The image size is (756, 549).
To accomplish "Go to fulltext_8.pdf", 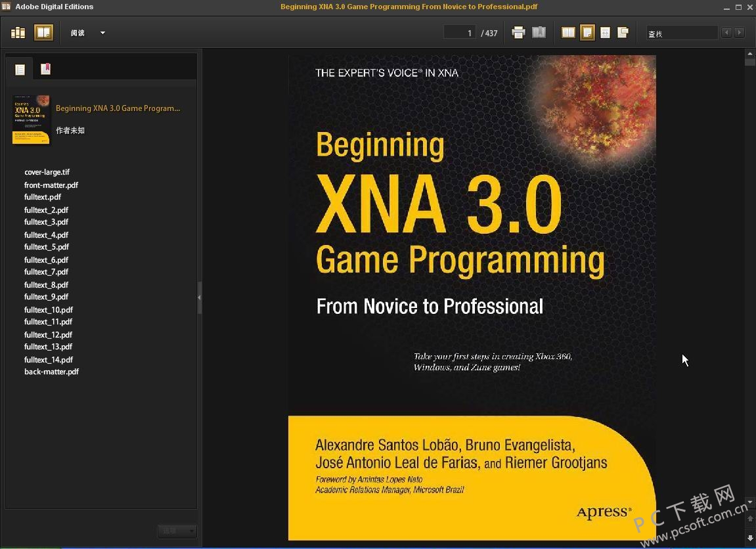I will [46, 286].
